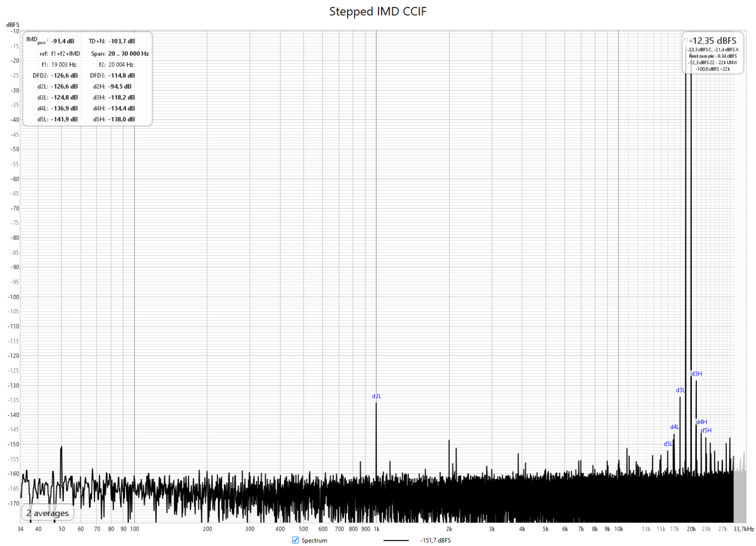Click the Stepped IMD CCIF graph title
This screenshot has height=546, width=756.
click(x=377, y=11)
